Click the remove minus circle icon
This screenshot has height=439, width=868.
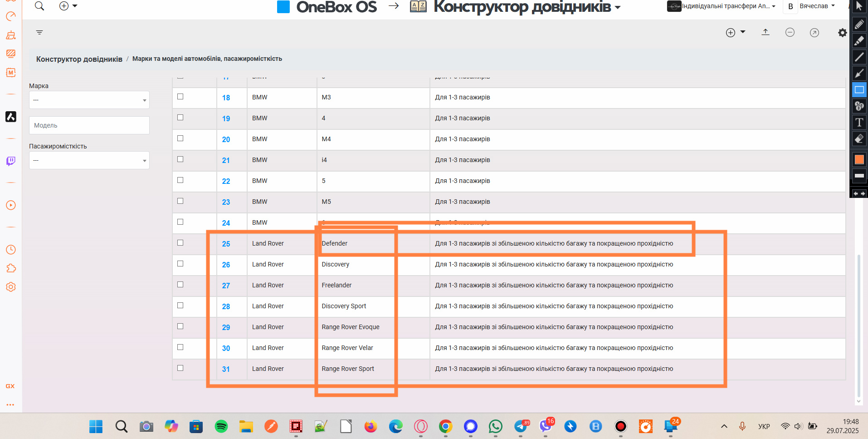tap(790, 32)
